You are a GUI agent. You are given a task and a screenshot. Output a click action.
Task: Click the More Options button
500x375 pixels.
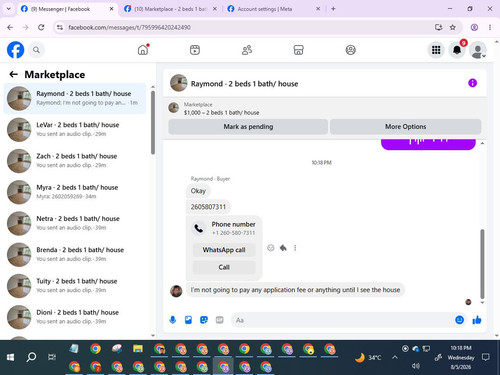pos(405,127)
